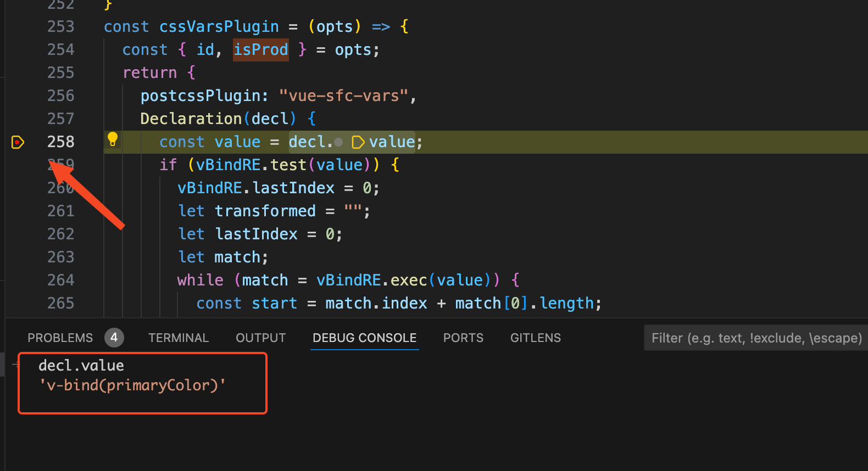Show the OUTPUT panel tab
868x471 pixels.
[261, 338]
